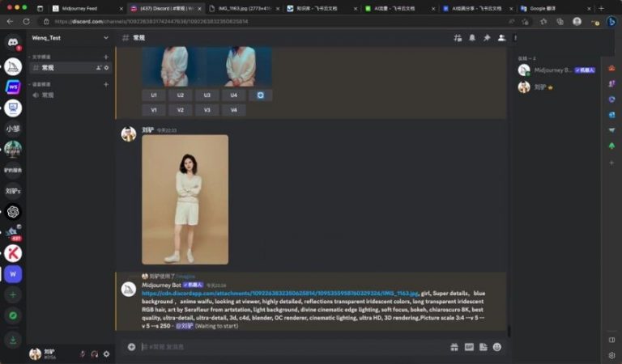Viewport: 622px width, 364px height.
Task: Open the woman portrait image in chat
Action: tap(185, 199)
